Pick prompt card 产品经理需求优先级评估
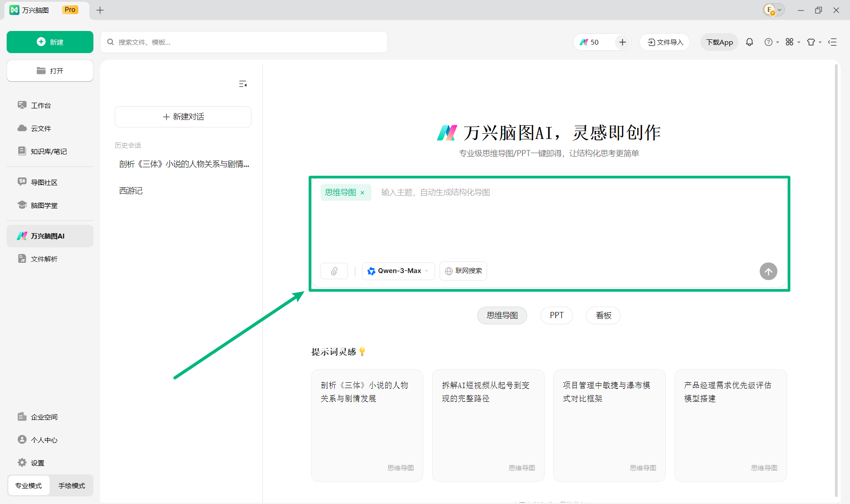850x504 pixels. (731, 426)
